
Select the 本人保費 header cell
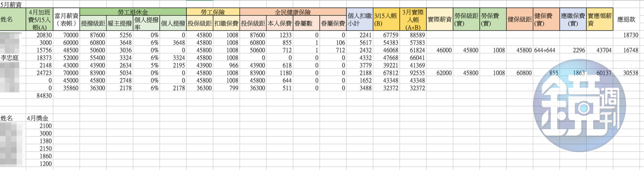pos(279,23)
